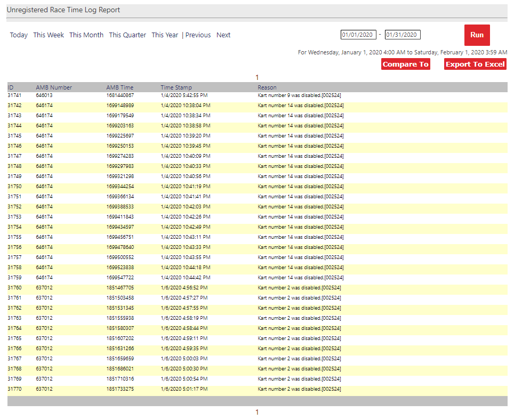Click time stamp 1/4/2020 10:40:56 PM

coord(186,176)
